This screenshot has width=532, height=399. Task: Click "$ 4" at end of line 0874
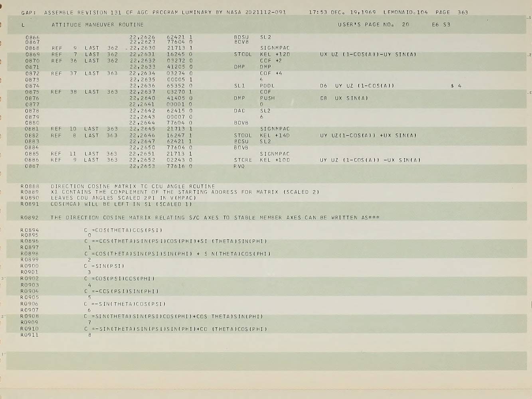[456, 86]
